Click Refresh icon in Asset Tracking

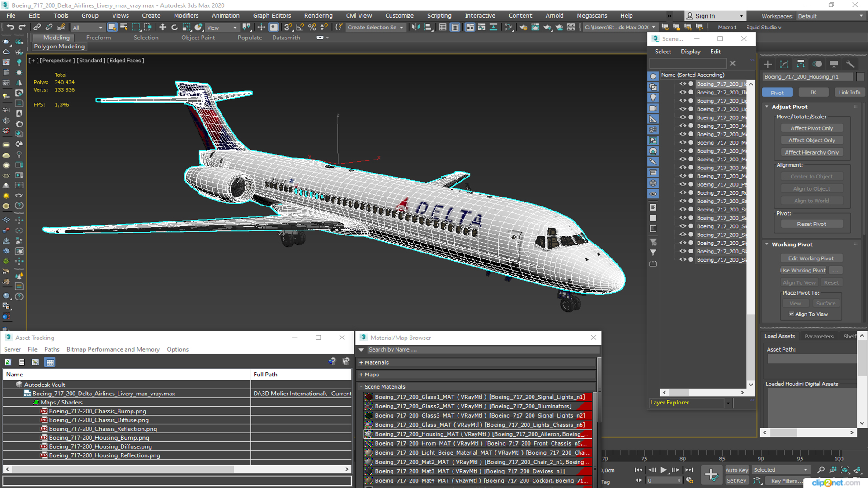[8, 362]
